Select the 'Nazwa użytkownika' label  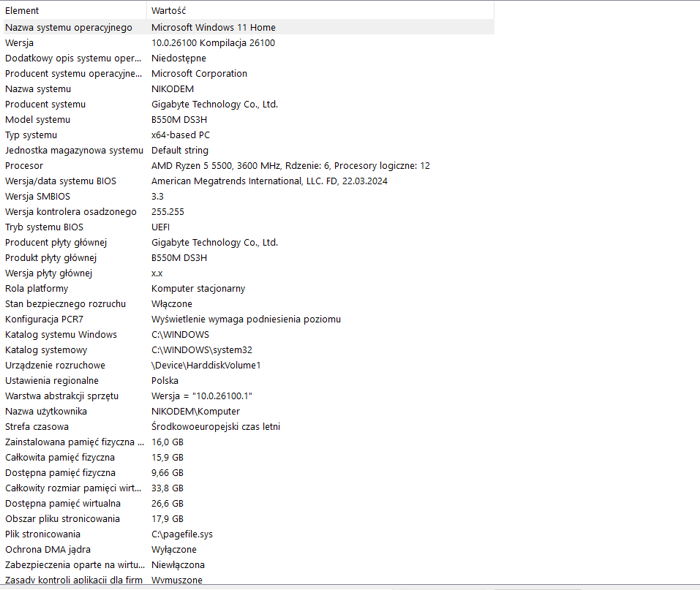(46, 412)
